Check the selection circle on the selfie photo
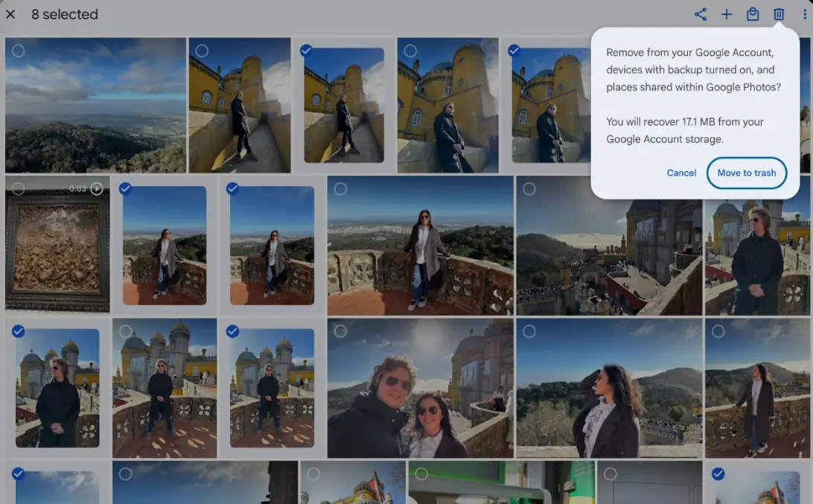813x504 pixels. pos(341,332)
